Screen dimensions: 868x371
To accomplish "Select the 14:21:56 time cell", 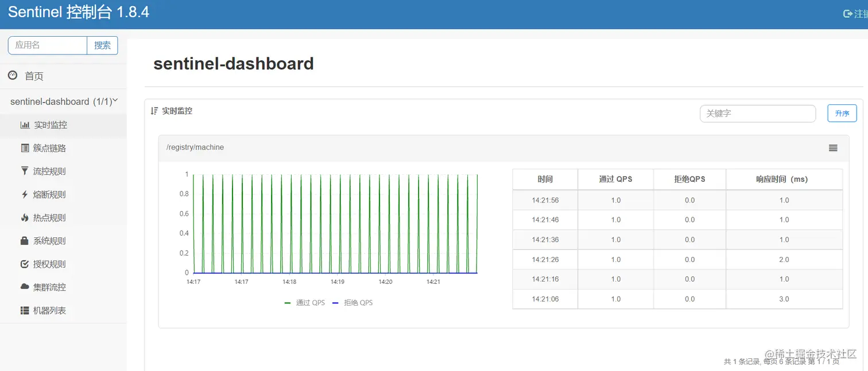I will (x=545, y=200).
